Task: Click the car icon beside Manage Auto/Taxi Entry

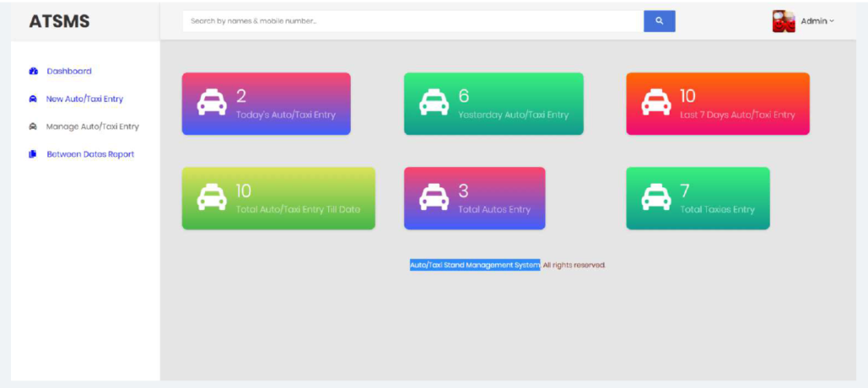Action: [33, 127]
